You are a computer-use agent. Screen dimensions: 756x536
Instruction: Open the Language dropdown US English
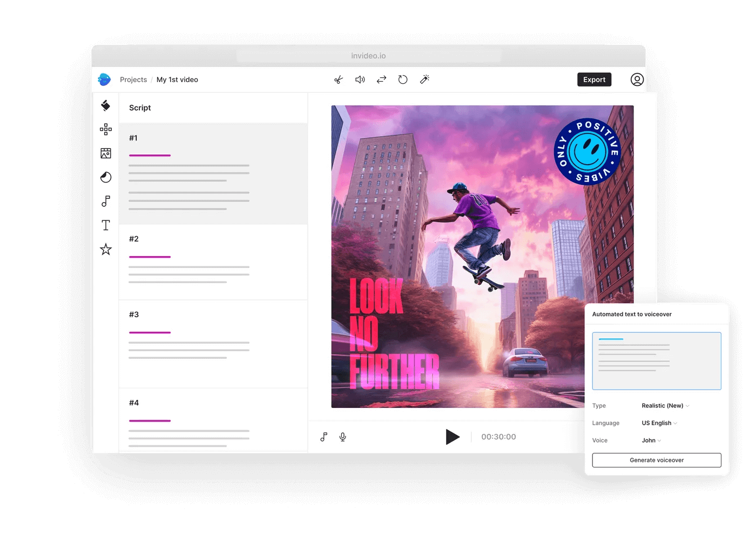pyautogui.click(x=659, y=423)
